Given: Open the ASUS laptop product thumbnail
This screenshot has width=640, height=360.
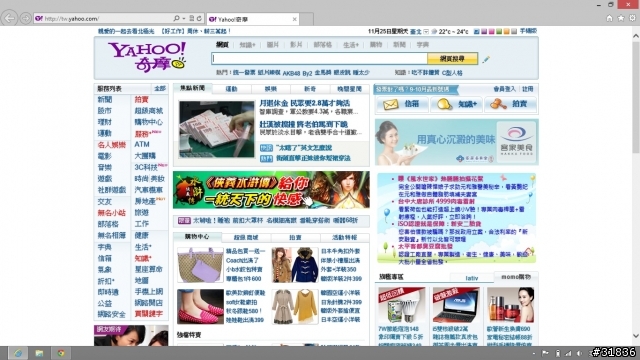Looking at the screenshot, I should click(x=456, y=305).
